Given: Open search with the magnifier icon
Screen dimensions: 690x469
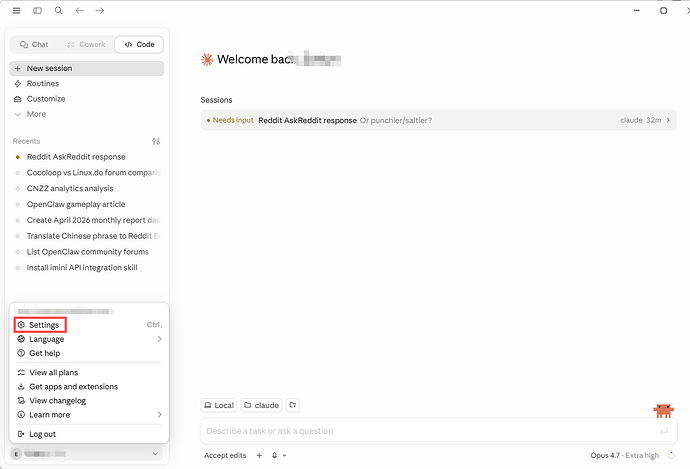Looking at the screenshot, I should pos(59,11).
